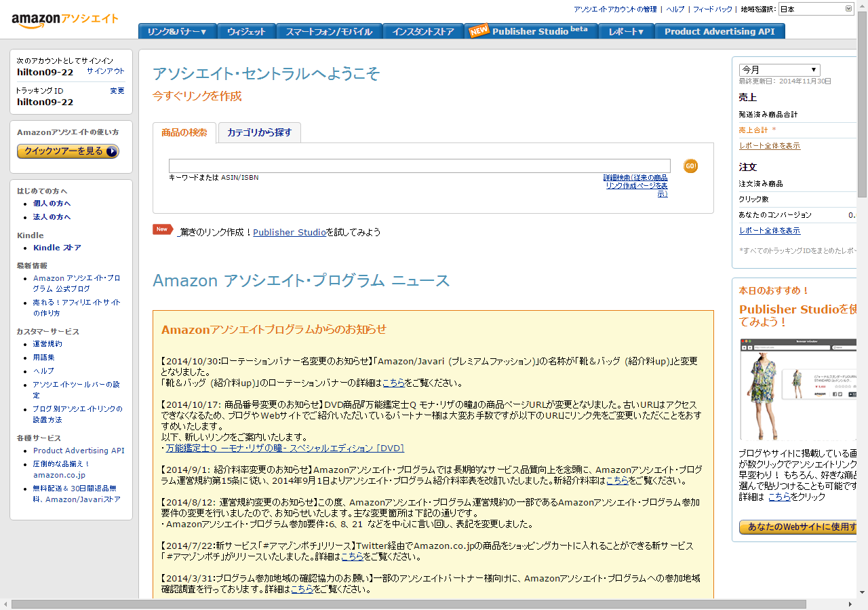Click アソシエイトアカウントの管理 link
Screen dimensions: 868x610
click(615, 9)
